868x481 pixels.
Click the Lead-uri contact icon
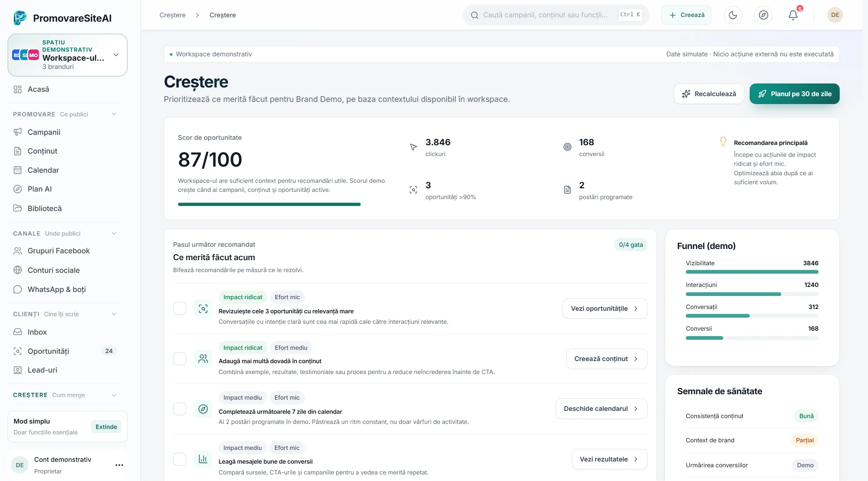click(x=17, y=370)
